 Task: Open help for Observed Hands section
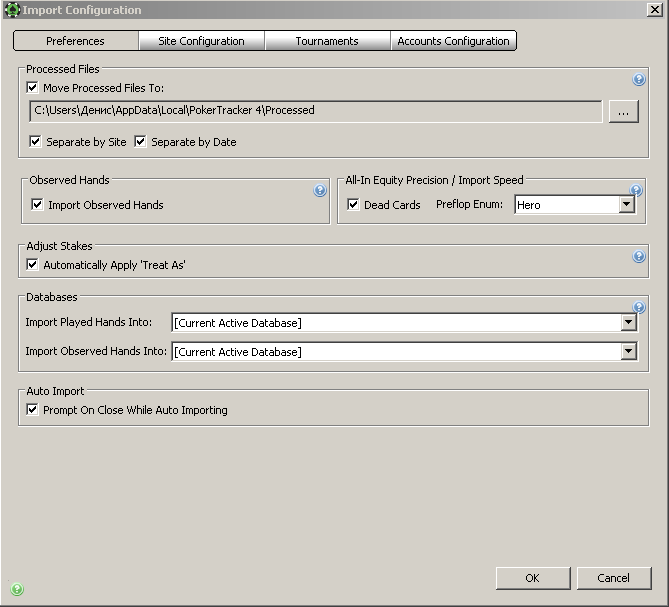(x=320, y=190)
